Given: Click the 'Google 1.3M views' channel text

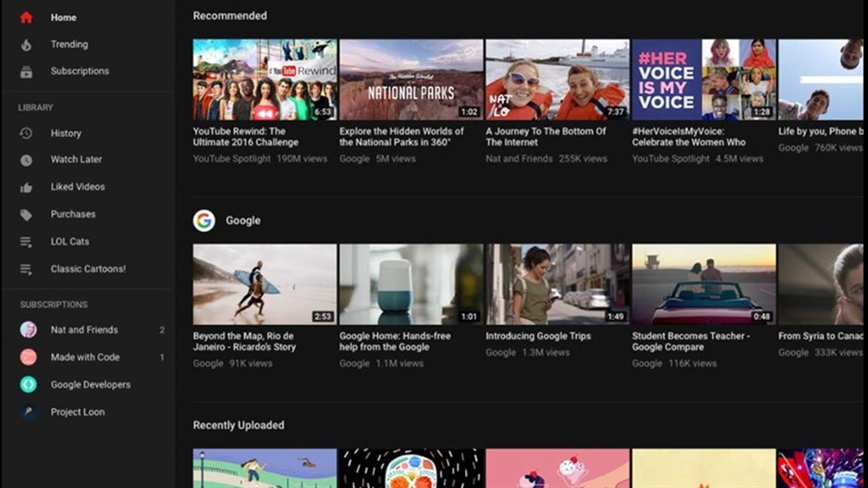Looking at the screenshot, I should pos(528,352).
